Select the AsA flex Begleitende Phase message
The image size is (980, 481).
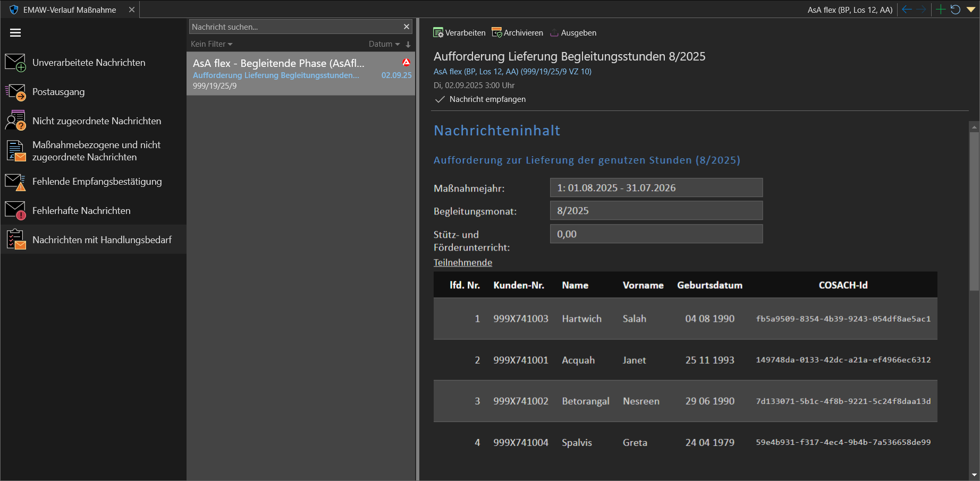click(301, 74)
